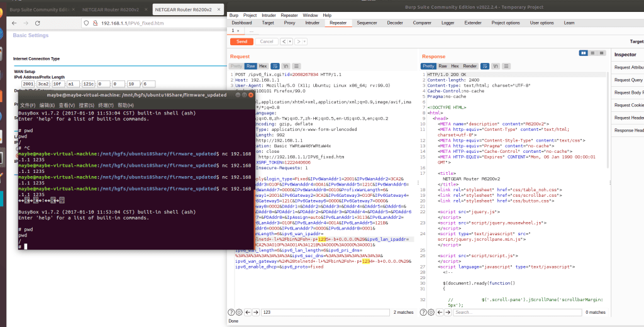The image size is (644, 327).
Task: Click the Firefox address bar URL
Action: (x=132, y=23)
